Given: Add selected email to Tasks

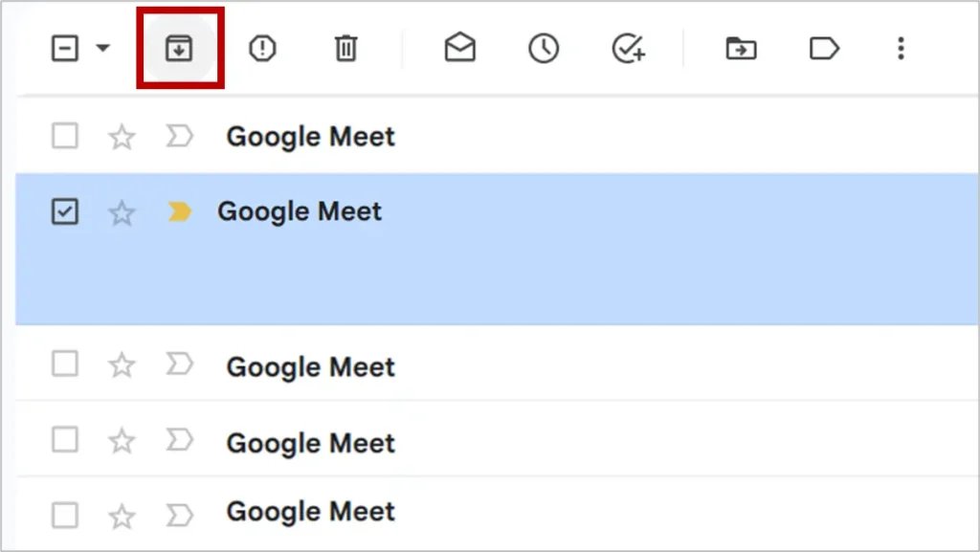Looking at the screenshot, I should coord(628,49).
